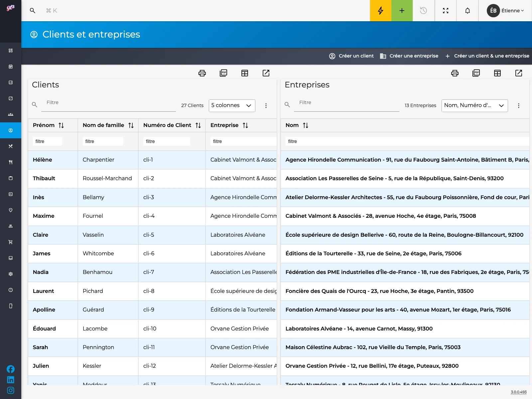This screenshot has height=399, width=532.
Task: Click the gt3 logo
Action: [x=11, y=8]
